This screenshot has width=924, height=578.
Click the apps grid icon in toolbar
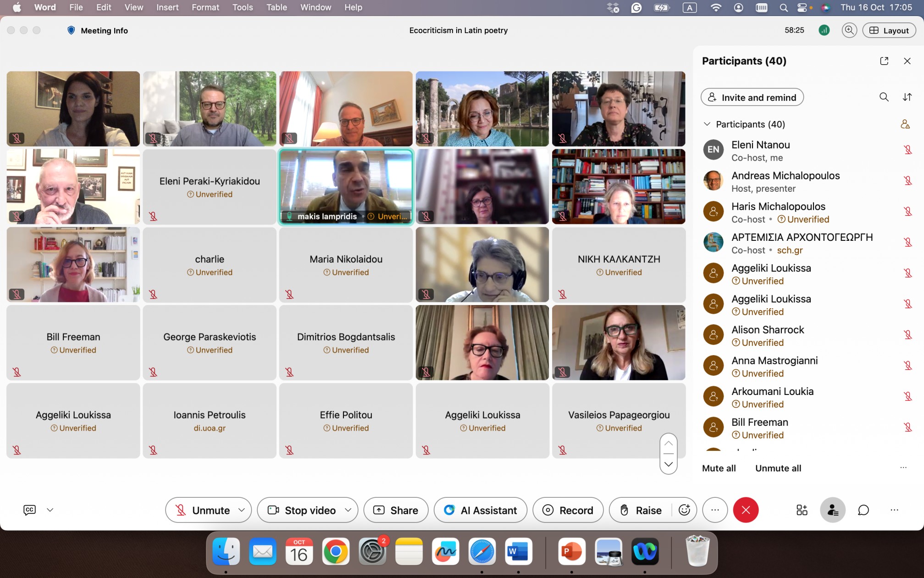(x=802, y=510)
